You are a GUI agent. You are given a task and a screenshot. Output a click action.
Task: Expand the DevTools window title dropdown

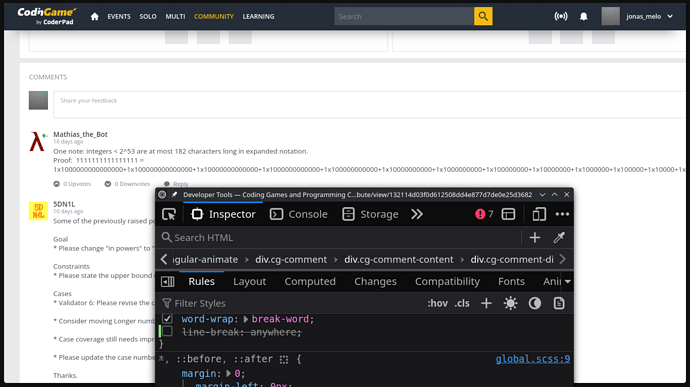pyautogui.click(x=542, y=195)
